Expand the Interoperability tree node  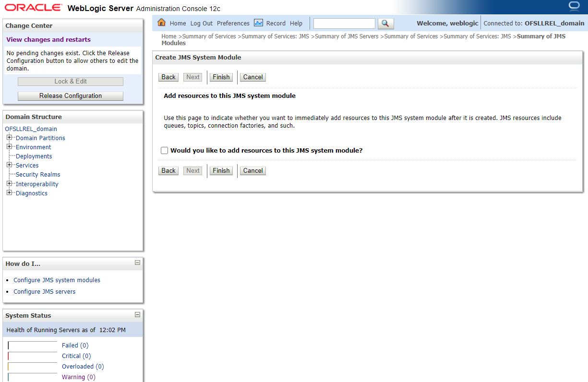click(x=9, y=184)
